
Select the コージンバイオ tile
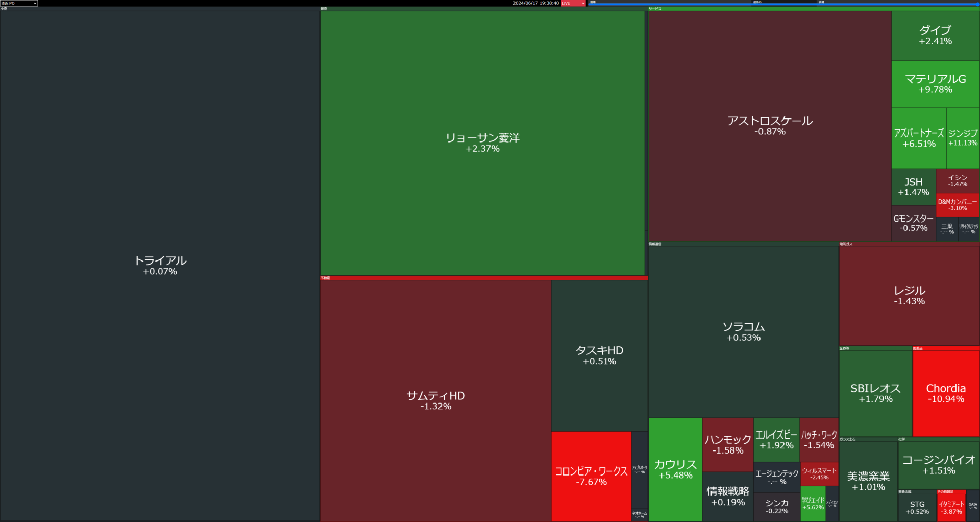point(939,465)
